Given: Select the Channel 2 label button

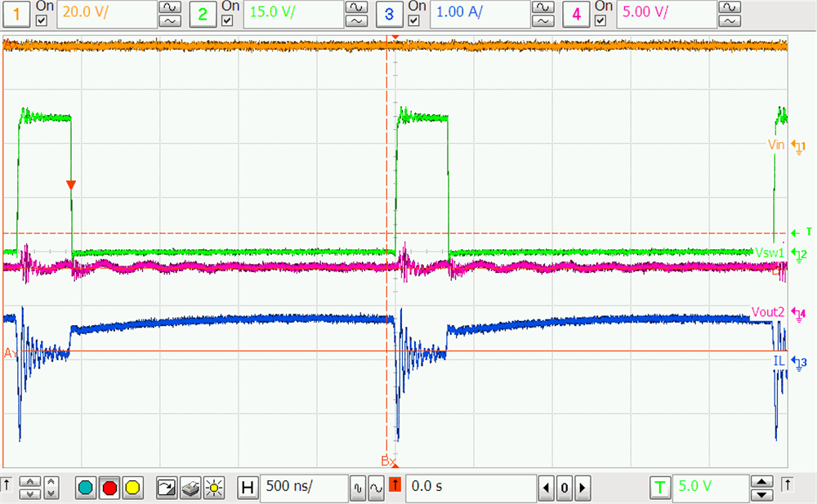Looking at the screenshot, I should [x=202, y=14].
